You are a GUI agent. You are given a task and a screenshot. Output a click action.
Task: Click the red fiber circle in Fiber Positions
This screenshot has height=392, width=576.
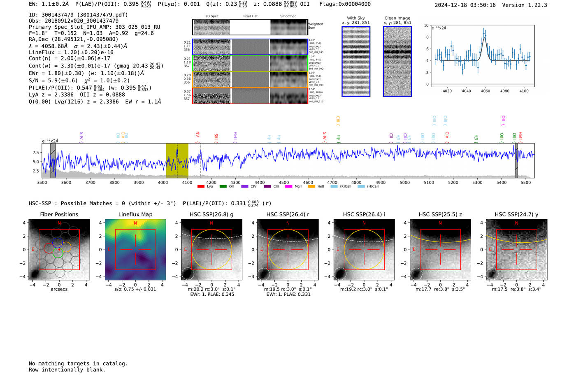(49, 248)
